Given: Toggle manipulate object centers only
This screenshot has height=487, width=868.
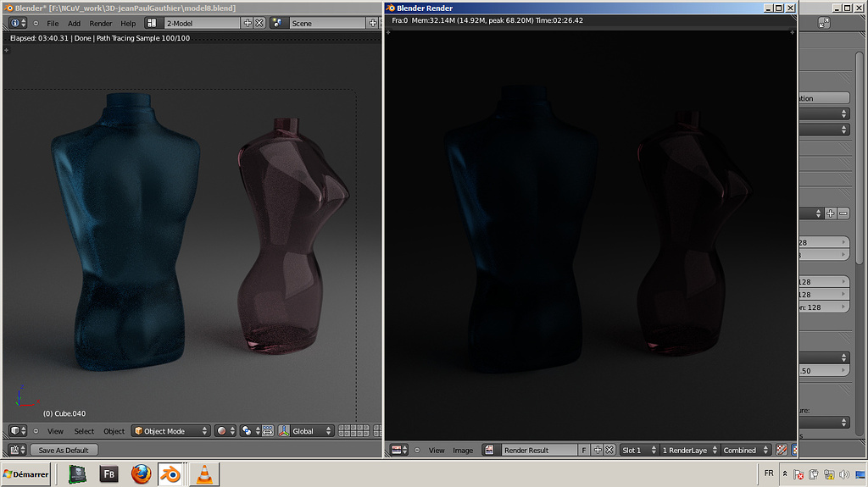Looking at the screenshot, I should click(x=267, y=430).
